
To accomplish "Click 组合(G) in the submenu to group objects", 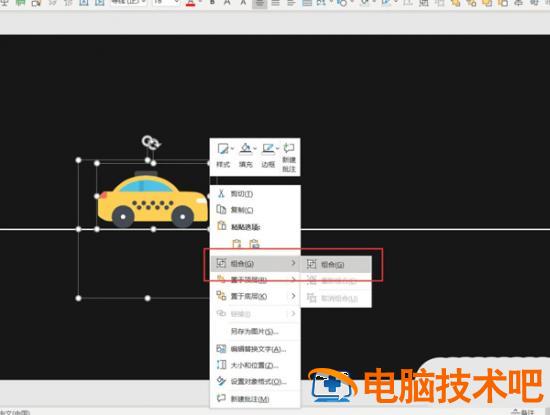I will 336,265.
